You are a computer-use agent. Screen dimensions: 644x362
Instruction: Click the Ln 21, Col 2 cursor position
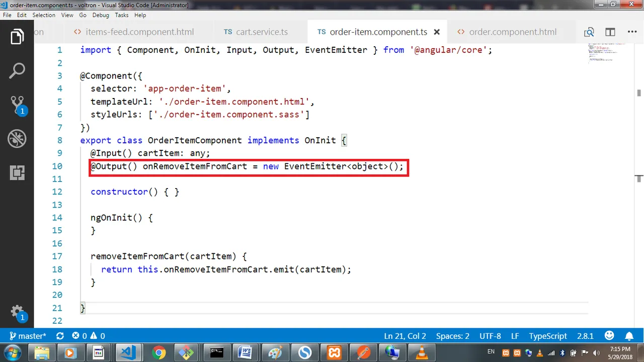coord(405,336)
